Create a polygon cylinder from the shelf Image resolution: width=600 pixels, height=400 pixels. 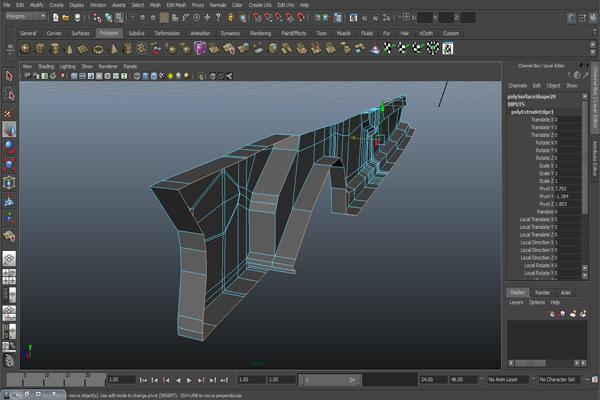point(54,49)
